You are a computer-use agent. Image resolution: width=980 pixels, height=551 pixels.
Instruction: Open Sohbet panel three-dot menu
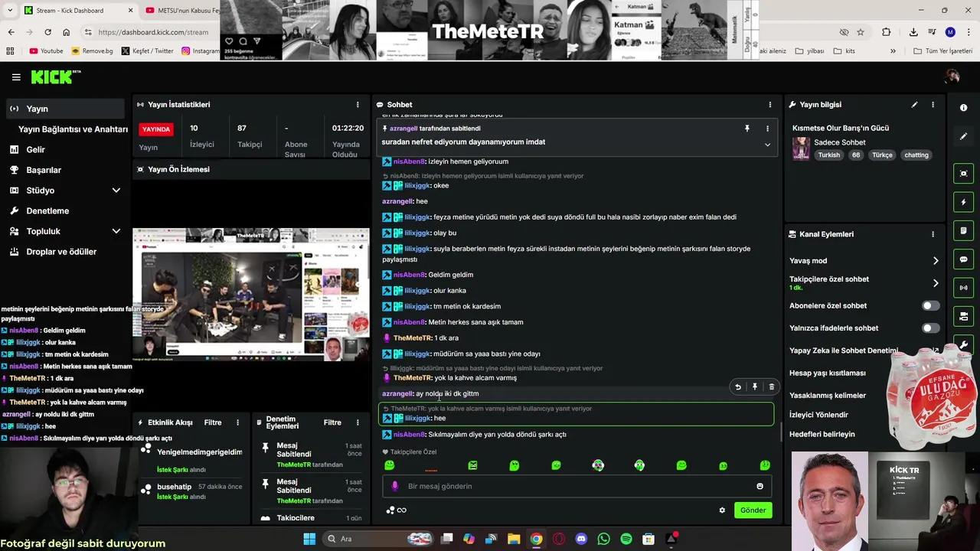[x=770, y=105]
